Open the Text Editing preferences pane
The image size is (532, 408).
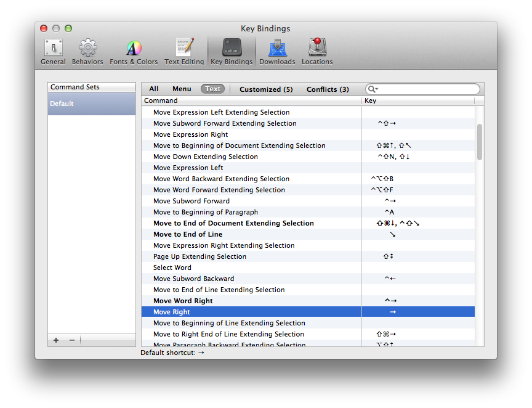coord(184,52)
